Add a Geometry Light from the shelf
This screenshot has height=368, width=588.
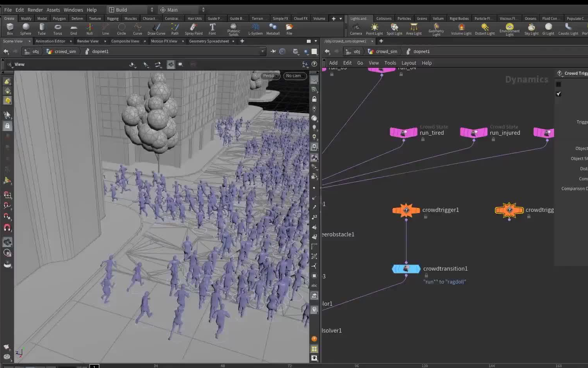(436, 30)
